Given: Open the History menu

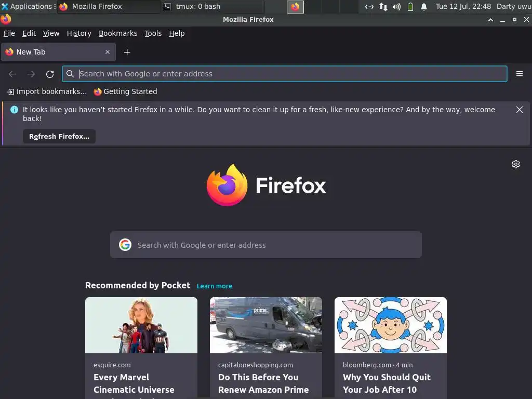Looking at the screenshot, I should coord(79,33).
